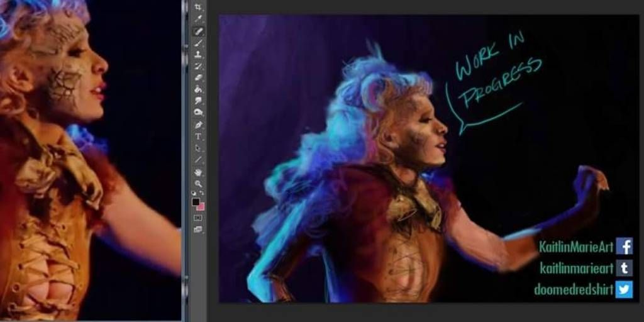The width and height of the screenshot is (644, 322).
Task: Click the black foreground color swatch
Action: pos(196,202)
